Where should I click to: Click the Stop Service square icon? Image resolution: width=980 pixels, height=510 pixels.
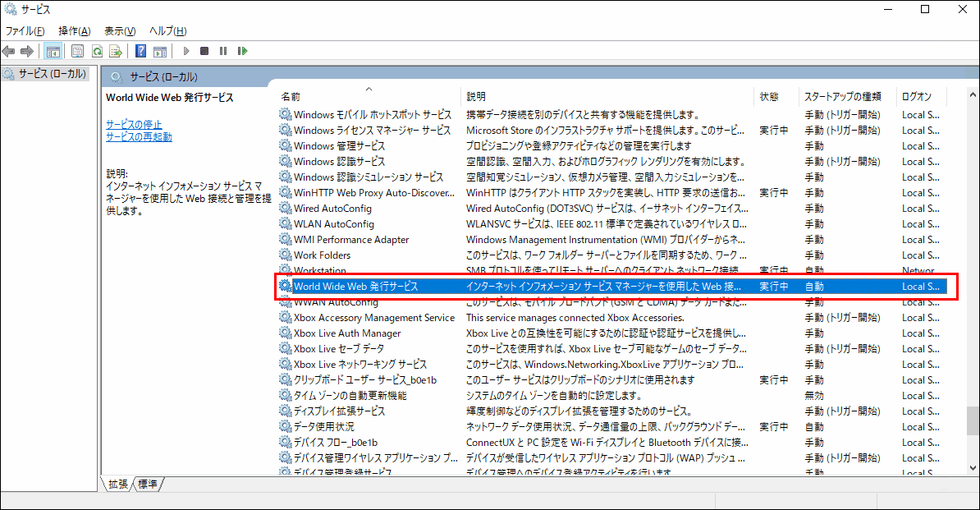pos(204,51)
